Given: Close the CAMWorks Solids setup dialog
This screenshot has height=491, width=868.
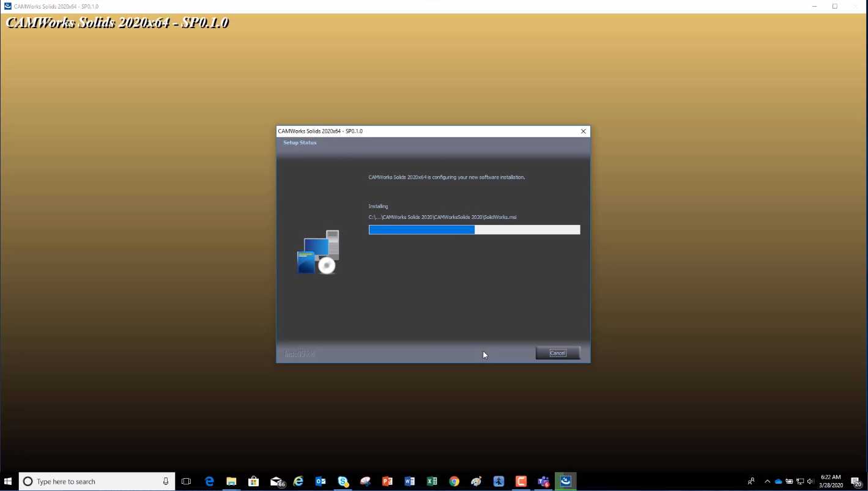Looking at the screenshot, I should click(x=583, y=131).
